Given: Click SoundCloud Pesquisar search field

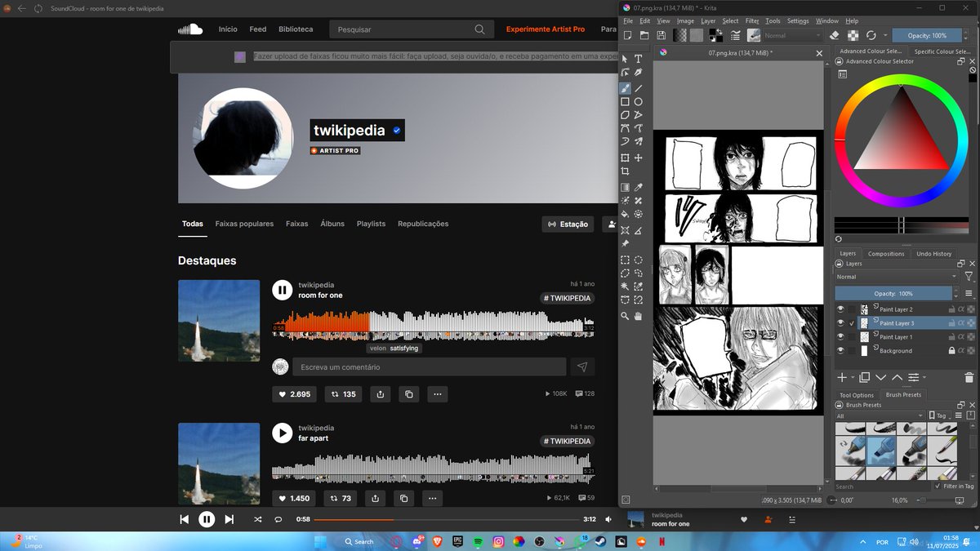Looking at the screenshot, I should coord(412,29).
